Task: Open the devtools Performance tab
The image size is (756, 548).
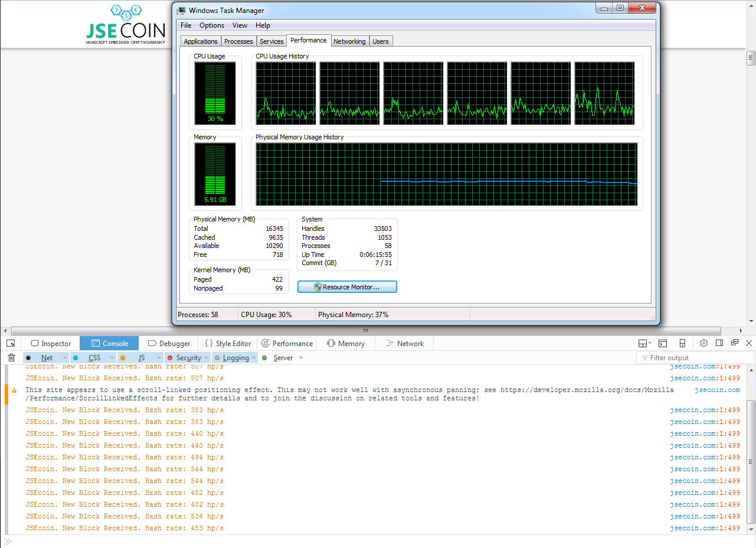Action: pos(287,343)
